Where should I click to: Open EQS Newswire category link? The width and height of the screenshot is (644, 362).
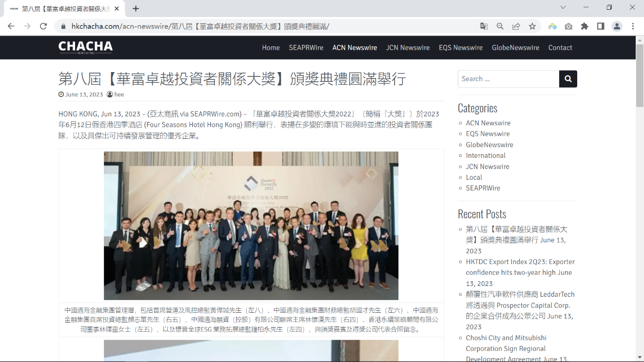(488, 133)
